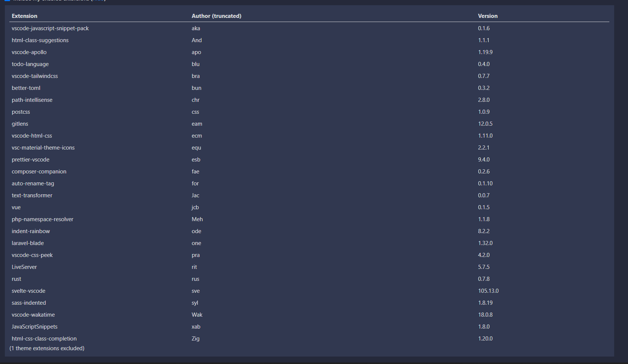Select todo-language extension name
The width and height of the screenshot is (628, 364).
click(30, 64)
